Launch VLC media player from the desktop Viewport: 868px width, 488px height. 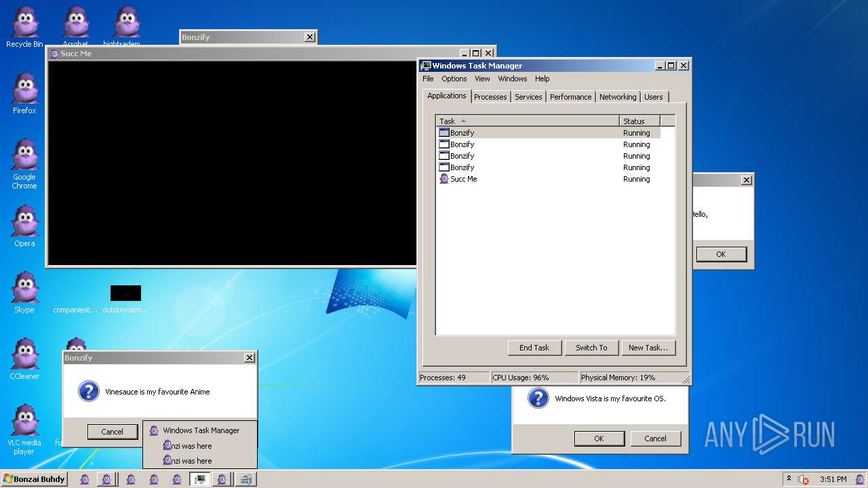tap(24, 431)
